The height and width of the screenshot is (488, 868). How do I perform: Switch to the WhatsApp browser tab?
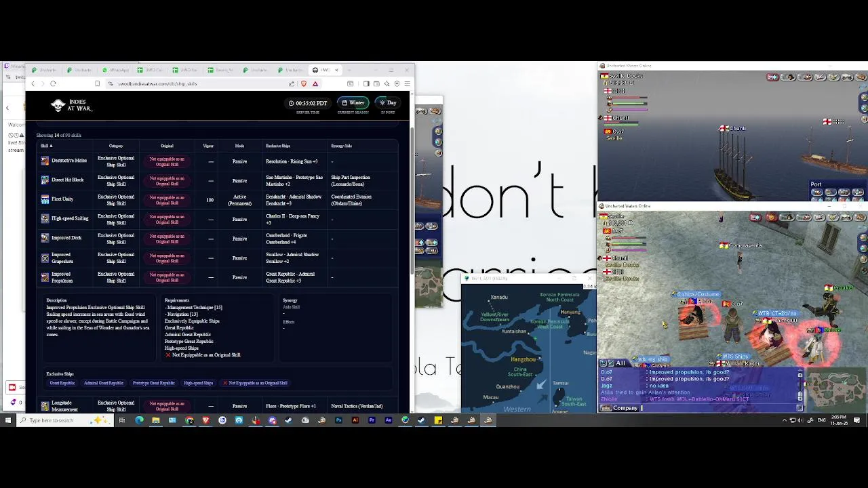pos(115,70)
